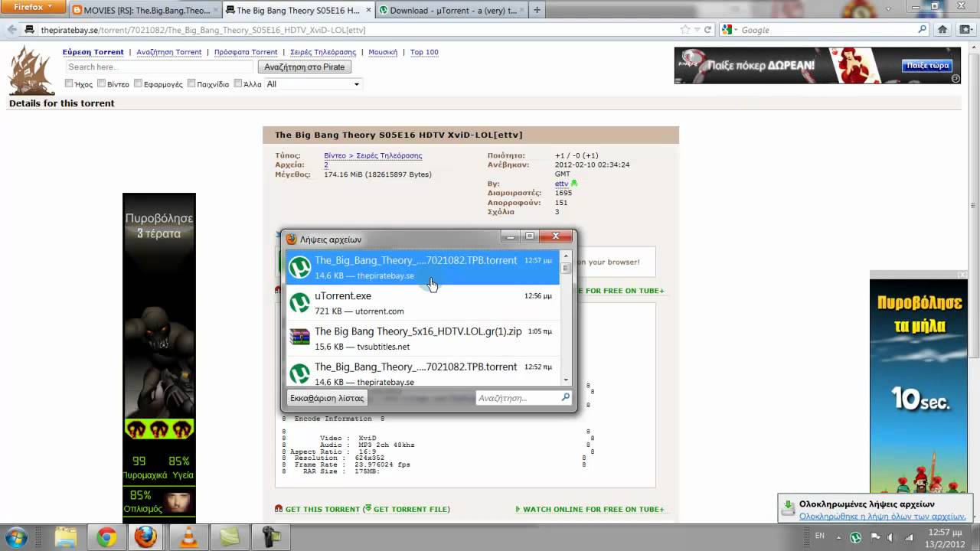Open the 'Βίντεο > Σειρές Τηλεόρασης' type link
The image size is (980, 551).
coord(373,155)
